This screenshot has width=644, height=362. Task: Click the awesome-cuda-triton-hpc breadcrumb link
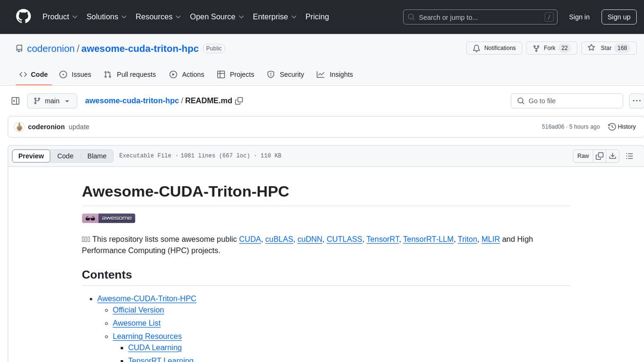pos(132,100)
